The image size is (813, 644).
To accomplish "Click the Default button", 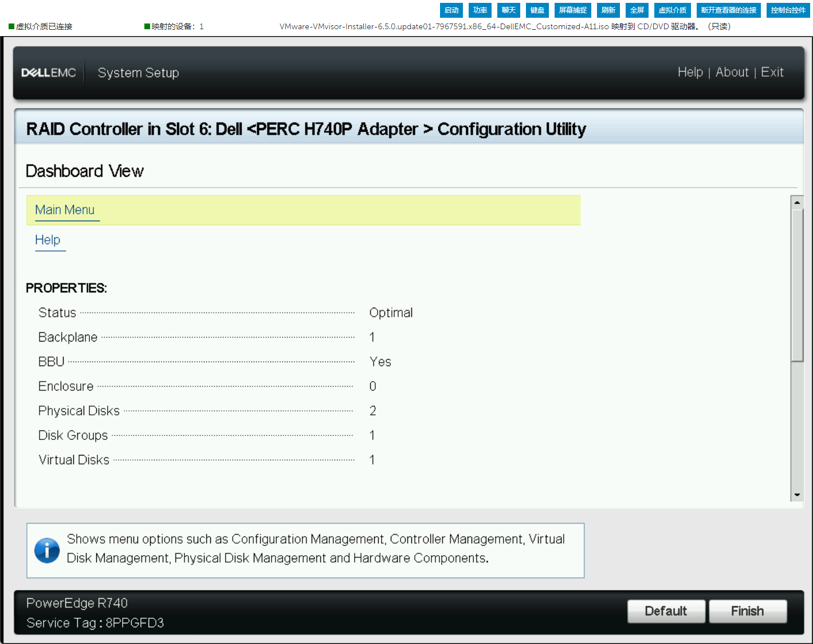I will click(666, 611).
